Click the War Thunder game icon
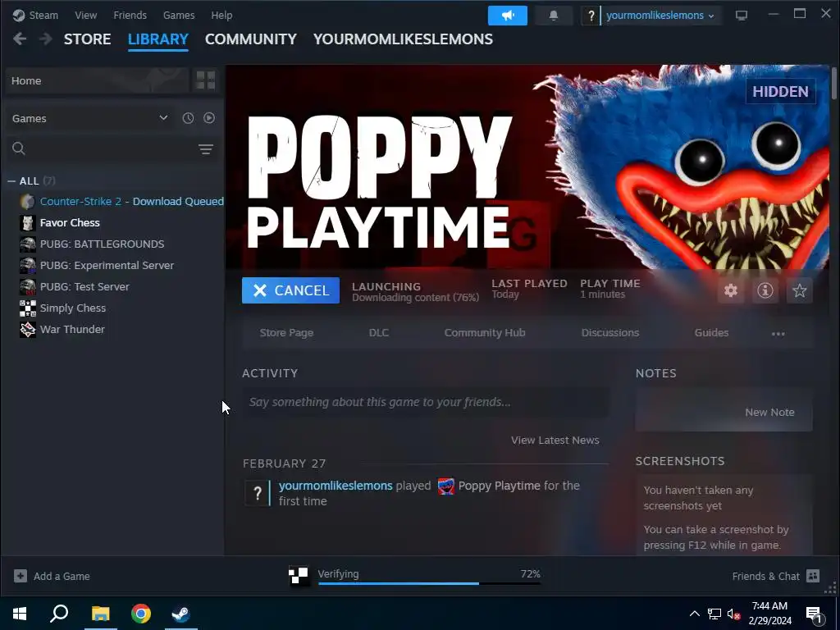This screenshot has height=630, width=840. tap(27, 330)
